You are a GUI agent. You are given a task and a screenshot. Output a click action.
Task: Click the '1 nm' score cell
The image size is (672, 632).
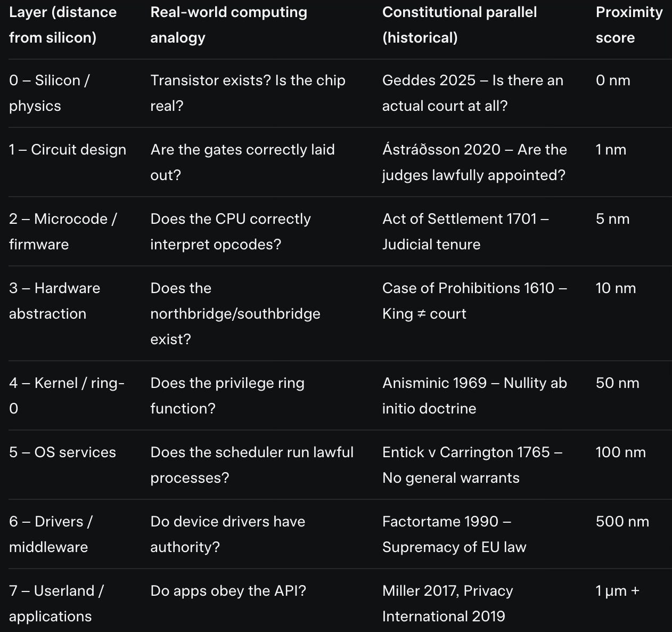click(x=611, y=150)
